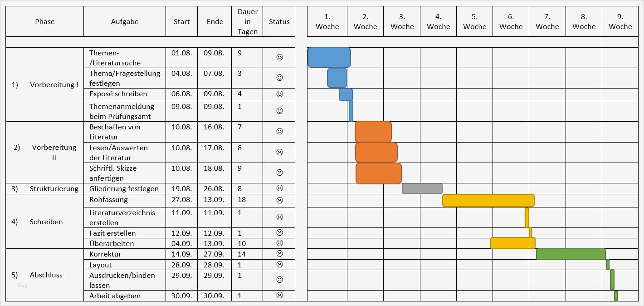Viewport: 644px width, 306px height.
Task: Select the status icon of the Korrektur row
Action: (279, 254)
